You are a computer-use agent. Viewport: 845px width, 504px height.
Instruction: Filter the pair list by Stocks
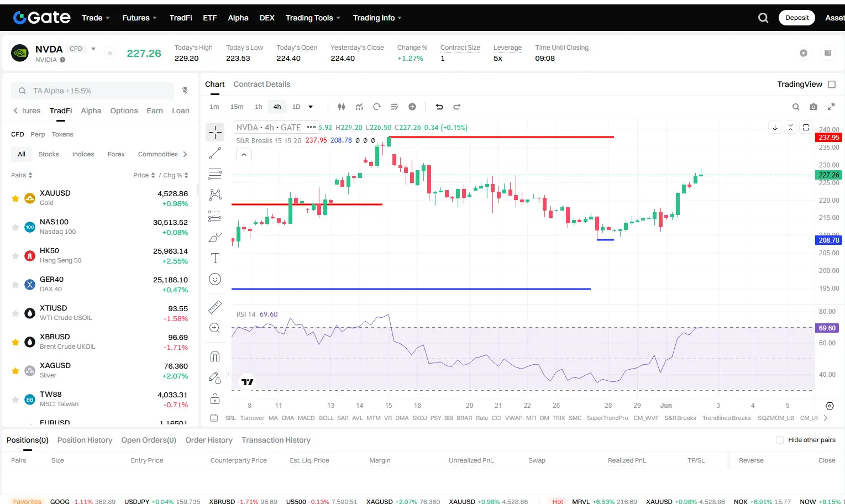(x=49, y=154)
